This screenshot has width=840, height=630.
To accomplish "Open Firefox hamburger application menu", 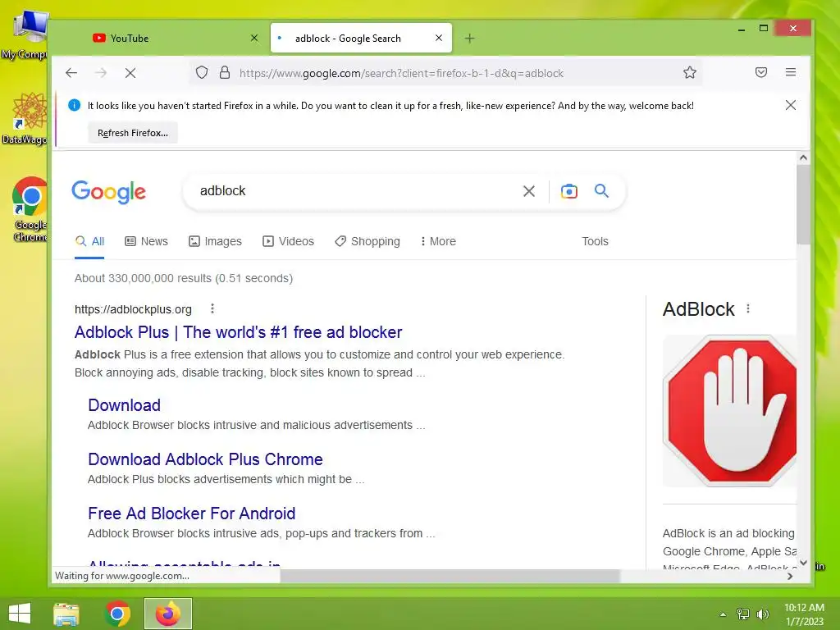I will [x=791, y=72].
